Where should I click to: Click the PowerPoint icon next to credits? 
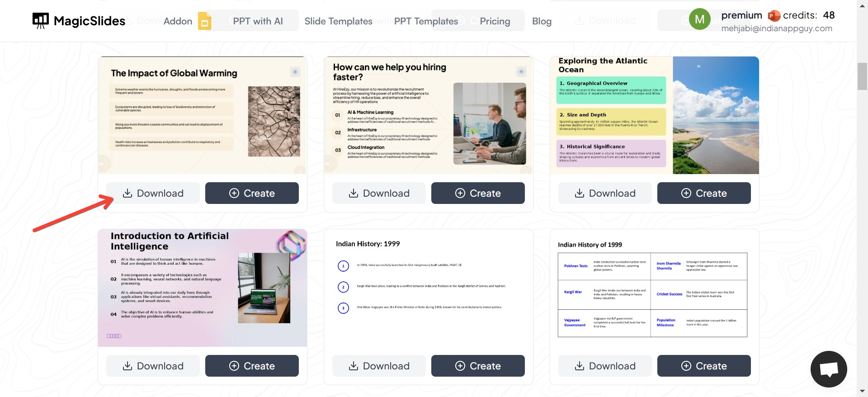click(x=774, y=16)
